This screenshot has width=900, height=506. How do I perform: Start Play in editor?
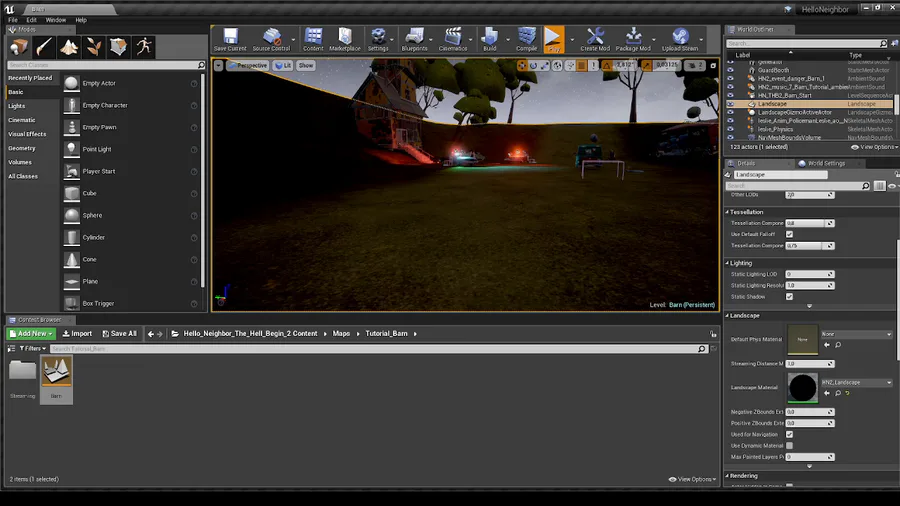554,39
